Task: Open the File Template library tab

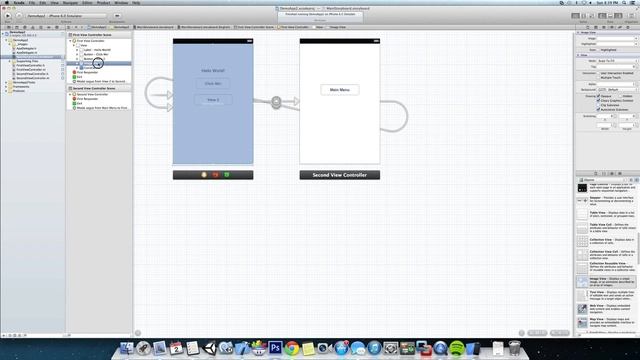Action: coord(596,173)
